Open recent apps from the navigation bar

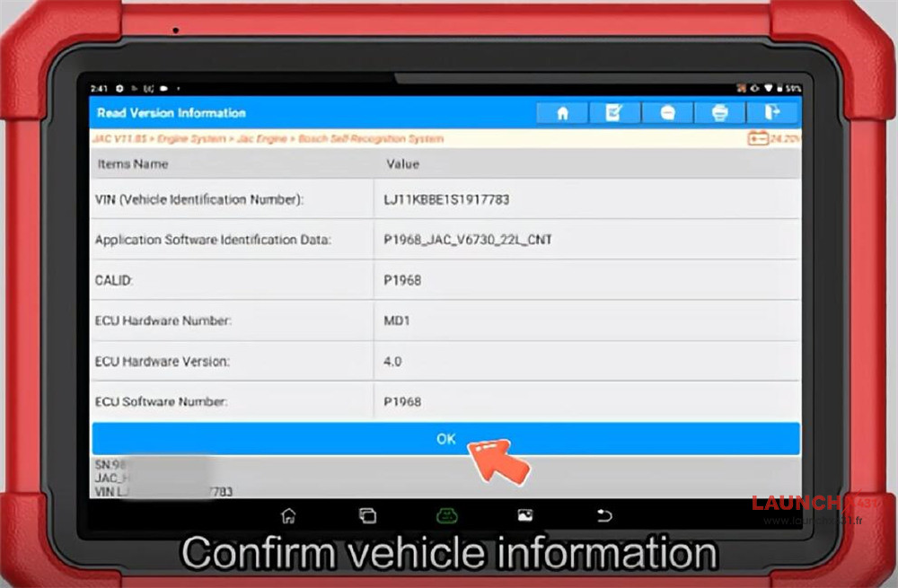tap(368, 515)
